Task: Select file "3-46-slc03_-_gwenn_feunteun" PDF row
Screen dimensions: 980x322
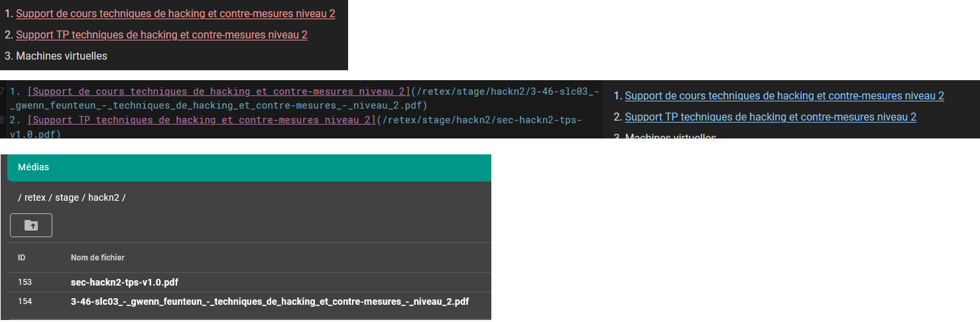Action: [249, 301]
